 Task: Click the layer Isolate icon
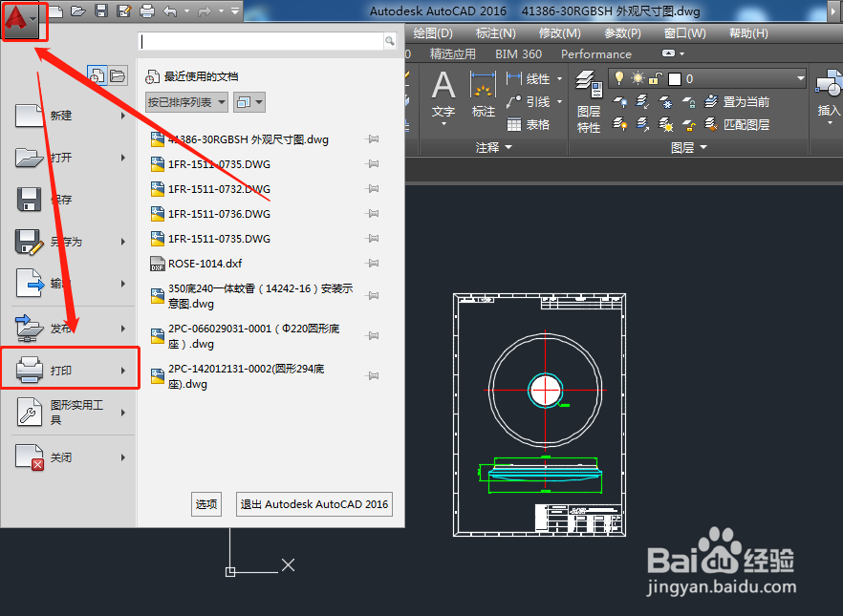click(642, 101)
